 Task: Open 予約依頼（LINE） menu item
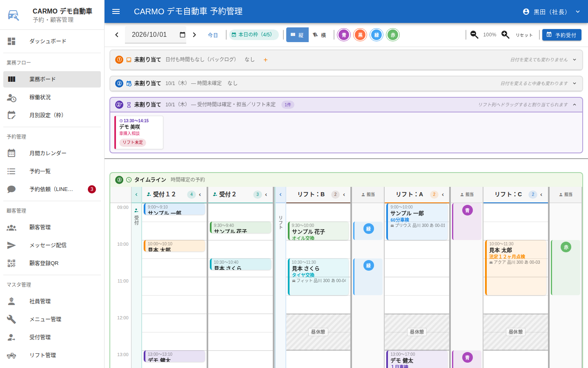(x=52, y=189)
